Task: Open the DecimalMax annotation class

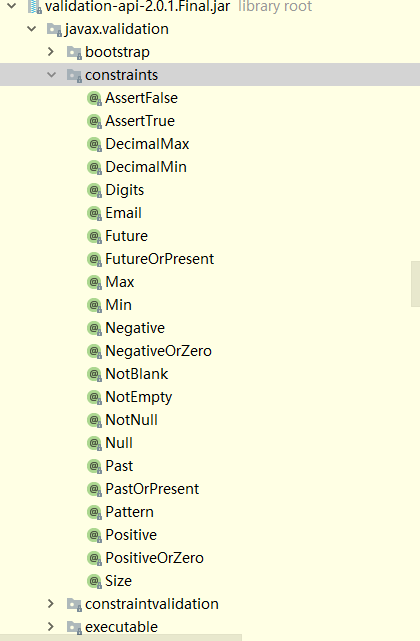Action: point(147,144)
